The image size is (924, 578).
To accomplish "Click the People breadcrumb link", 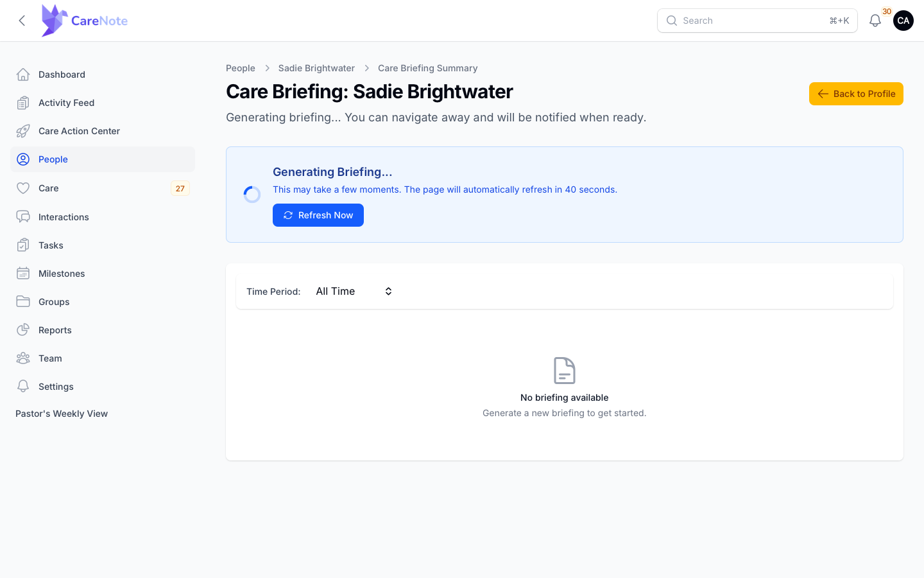I will pos(241,68).
